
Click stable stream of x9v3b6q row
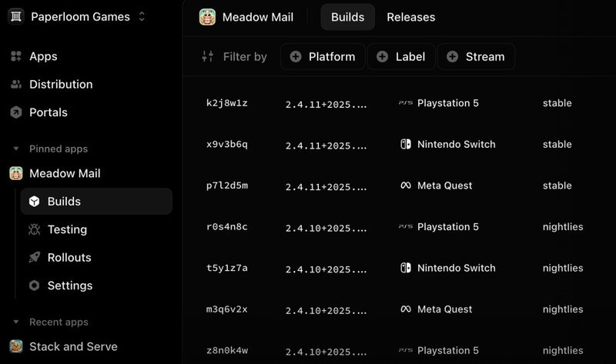(557, 144)
